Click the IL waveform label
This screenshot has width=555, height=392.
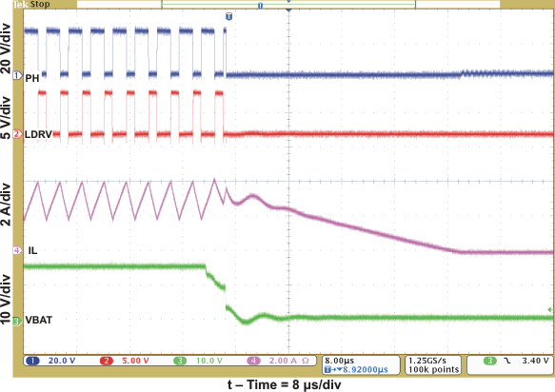[x=32, y=250]
